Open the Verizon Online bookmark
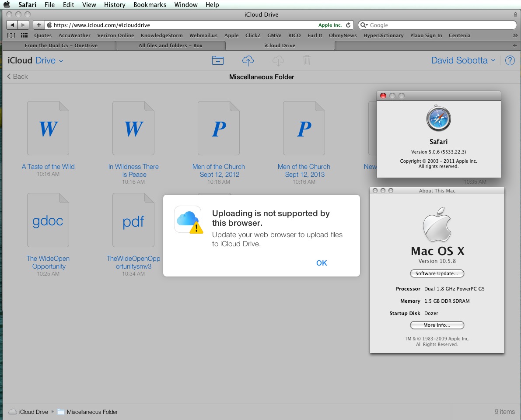 coord(115,35)
